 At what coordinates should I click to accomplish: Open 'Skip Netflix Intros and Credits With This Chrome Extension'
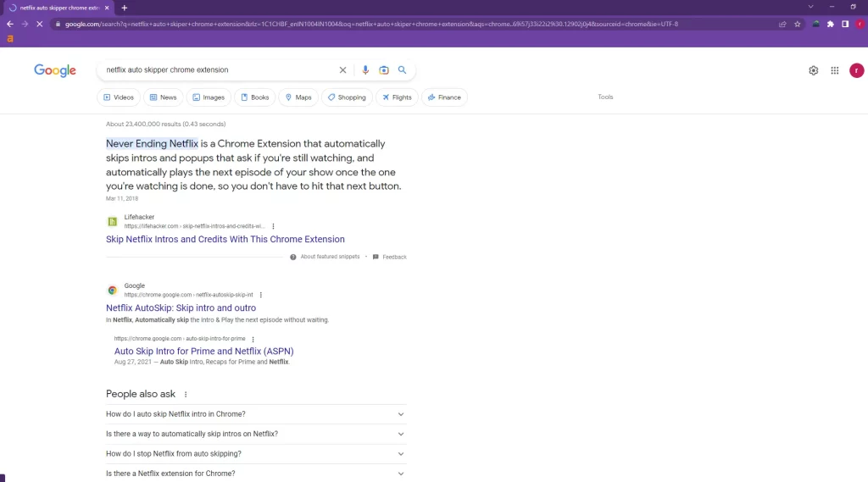[x=225, y=239]
